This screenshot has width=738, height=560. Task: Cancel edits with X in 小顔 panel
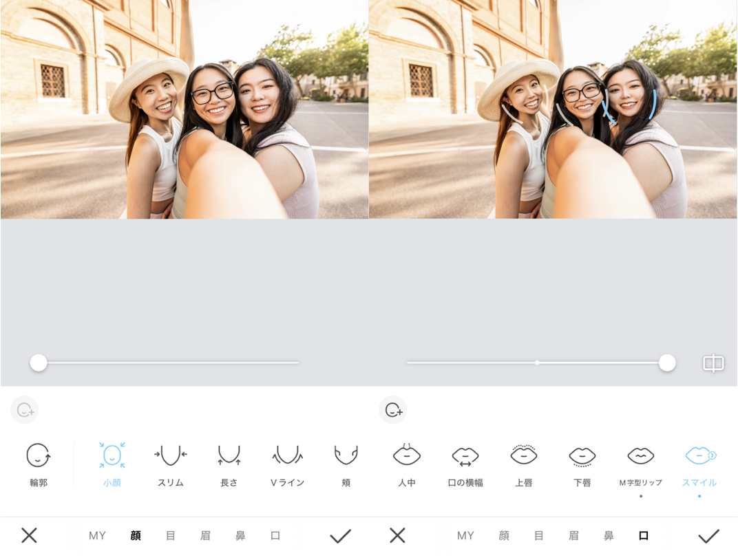click(29, 536)
